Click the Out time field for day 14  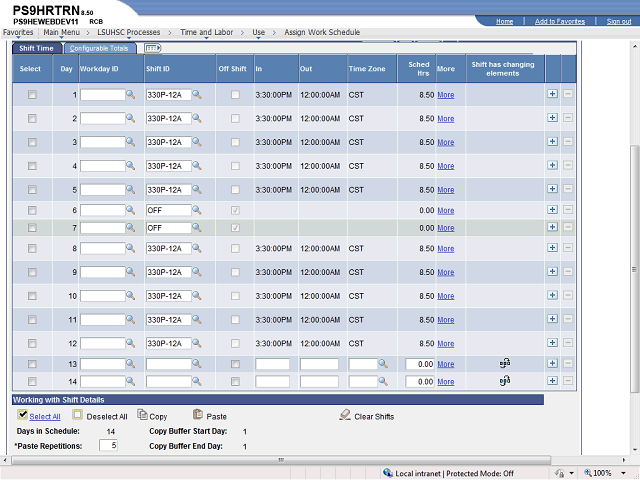[x=319, y=381]
